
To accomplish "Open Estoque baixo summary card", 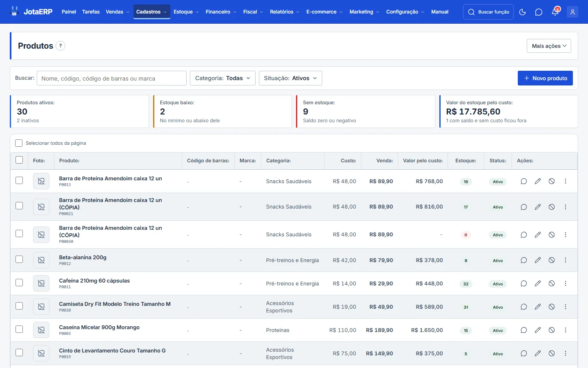I will pyautogui.click(x=222, y=111).
